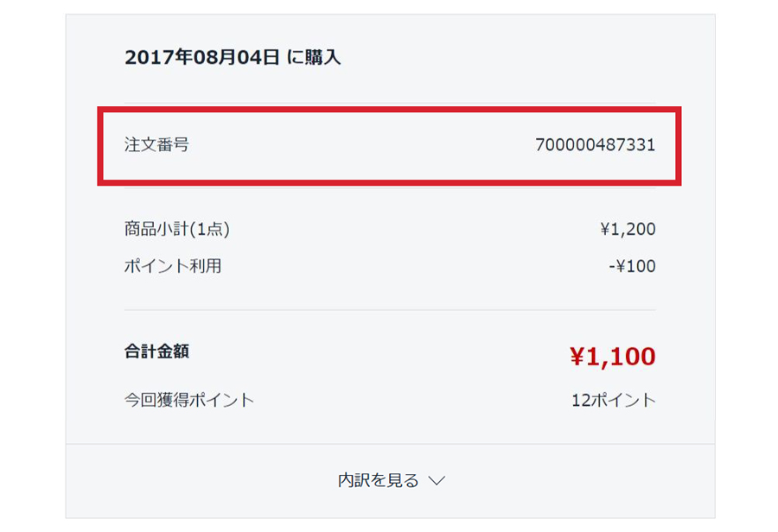Select the -¥100 point discount value
The height and width of the screenshot is (532, 778).
[x=632, y=266]
